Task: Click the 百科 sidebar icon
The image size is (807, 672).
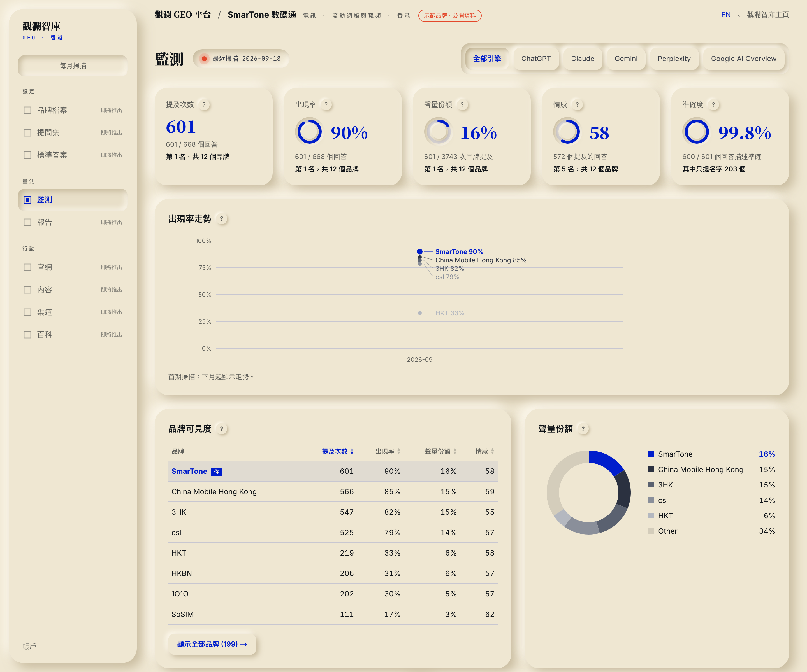Action: click(27, 335)
